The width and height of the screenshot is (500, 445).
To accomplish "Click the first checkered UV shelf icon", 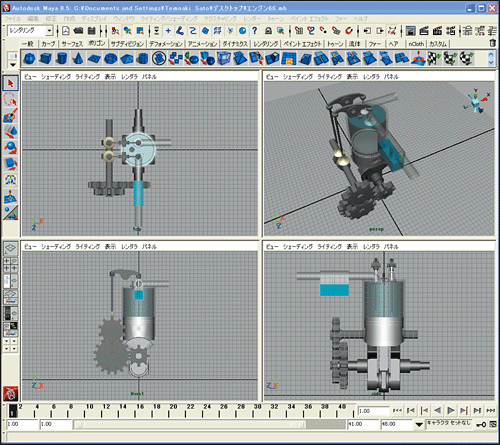I will [434, 59].
